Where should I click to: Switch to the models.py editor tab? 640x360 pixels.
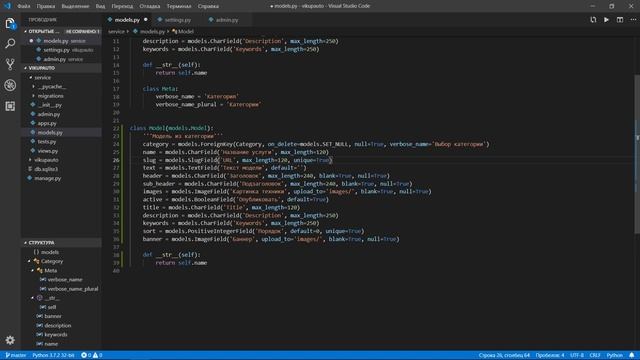point(127,20)
